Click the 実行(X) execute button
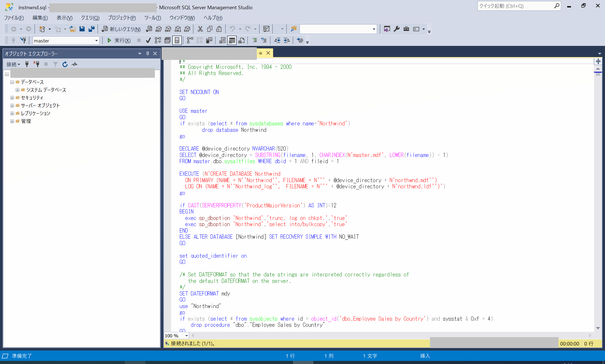This screenshot has height=364, width=605. [x=119, y=41]
